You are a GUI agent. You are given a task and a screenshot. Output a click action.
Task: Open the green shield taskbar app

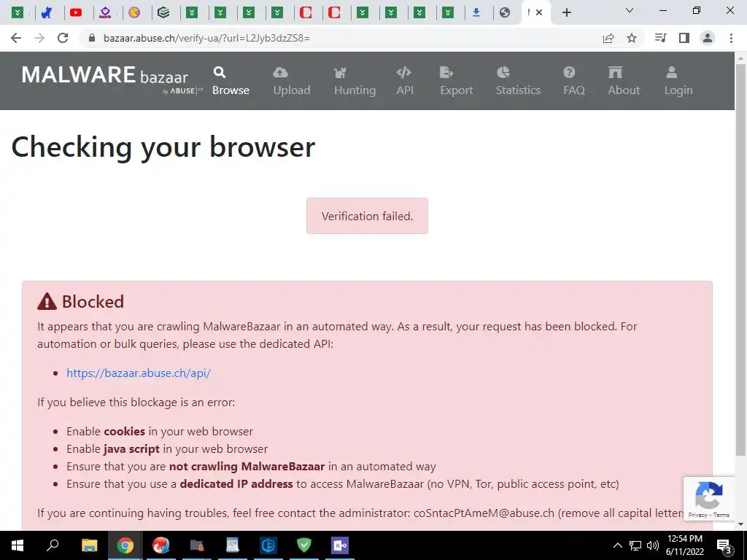click(304, 545)
